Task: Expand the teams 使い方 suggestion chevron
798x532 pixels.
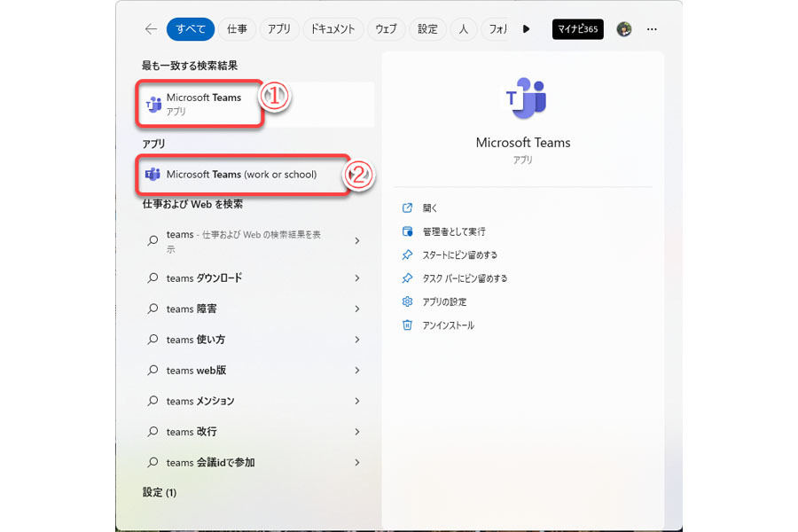Action: point(357,340)
